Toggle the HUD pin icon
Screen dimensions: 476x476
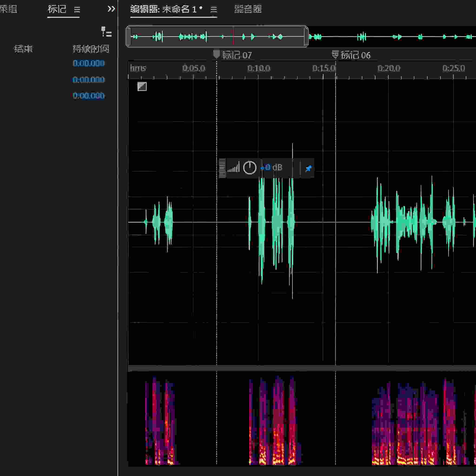[308, 169]
